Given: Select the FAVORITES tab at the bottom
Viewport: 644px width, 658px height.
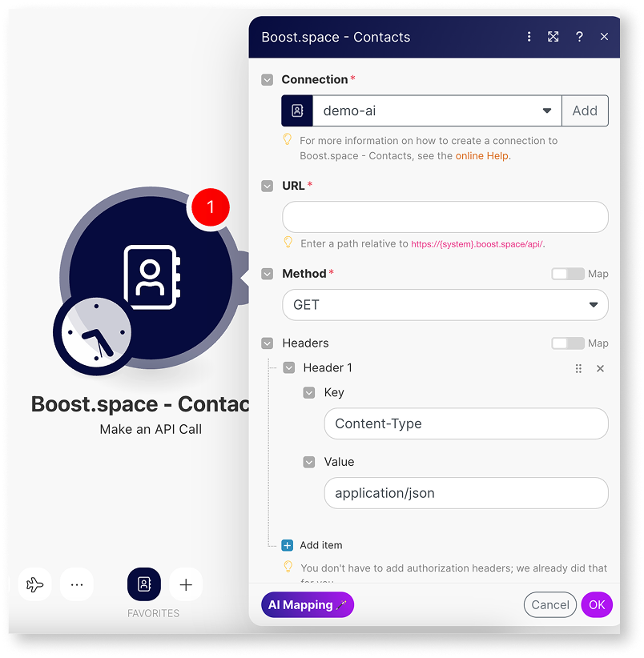Looking at the screenshot, I should click(144, 584).
